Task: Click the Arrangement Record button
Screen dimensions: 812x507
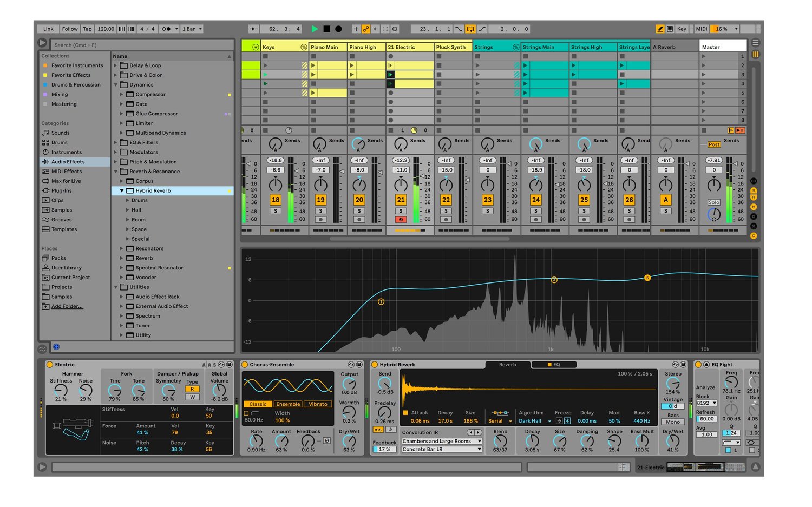Action: (x=338, y=29)
